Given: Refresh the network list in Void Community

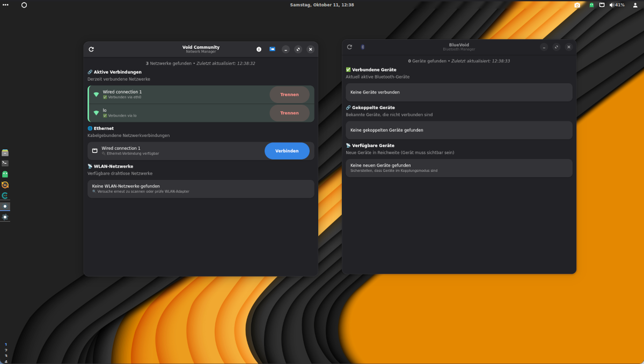Looking at the screenshot, I should [x=91, y=49].
